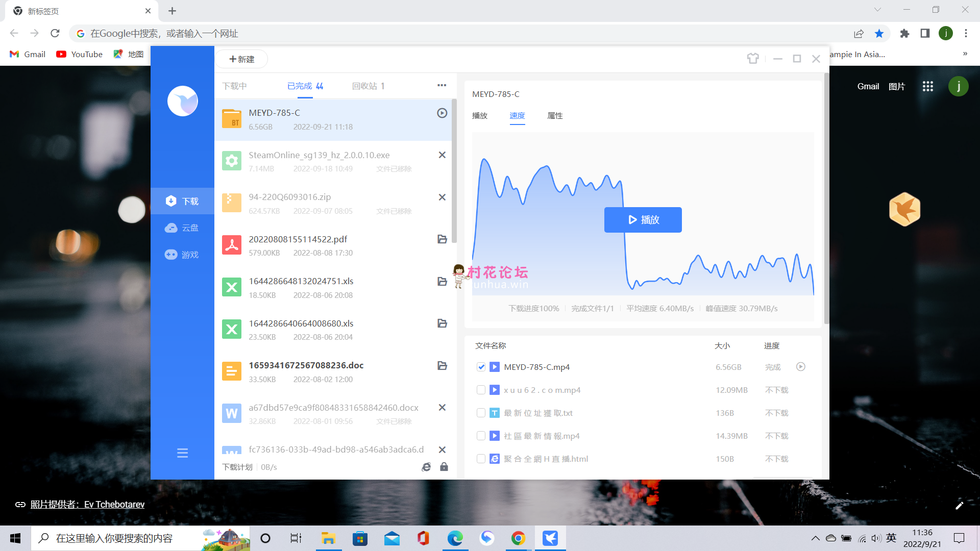Screen dimensions: 980x551
Task: Click the BT torrent file type icon
Action: pyautogui.click(x=231, y=118)
